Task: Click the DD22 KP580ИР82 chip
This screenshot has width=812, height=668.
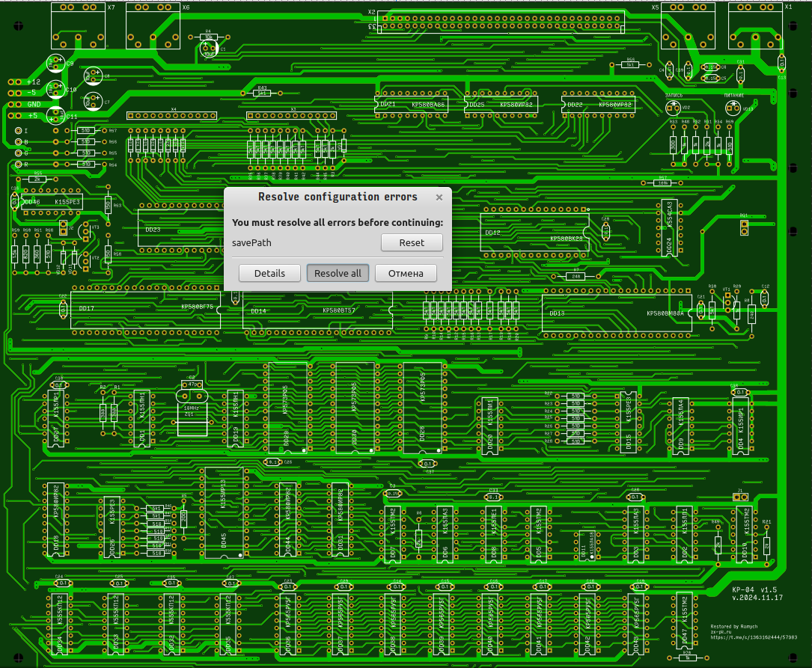Action: [x=599, y=105]
